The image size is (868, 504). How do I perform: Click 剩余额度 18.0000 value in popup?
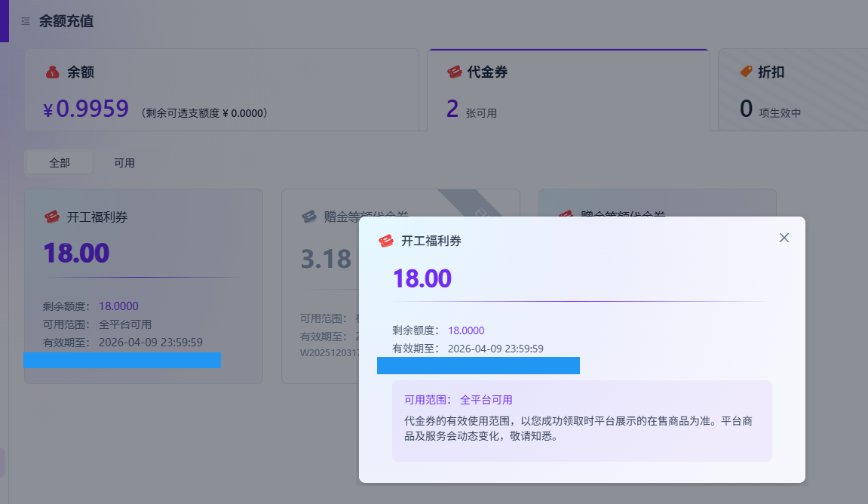pyautogui.click(x=466, y=330)
